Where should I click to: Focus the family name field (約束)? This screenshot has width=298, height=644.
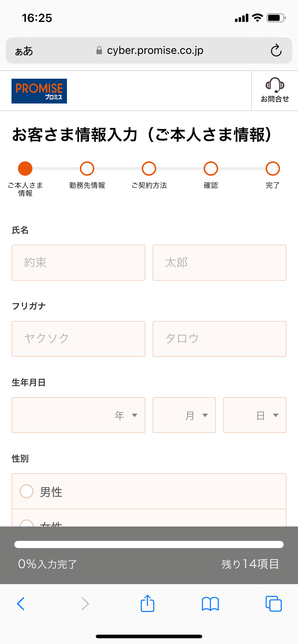(78, 263)
